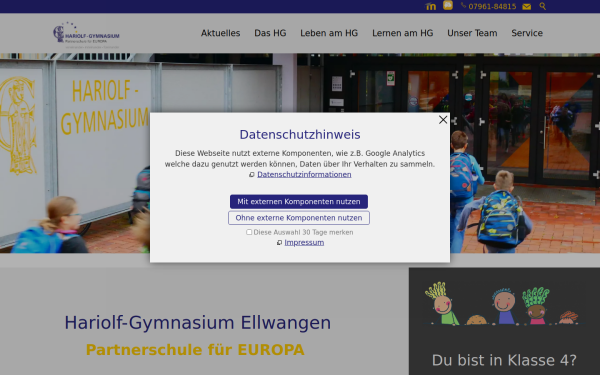This screenshot has width=600, height=375.
Task: Open the Moodle icon in top bar
Action: coord(430,6)
